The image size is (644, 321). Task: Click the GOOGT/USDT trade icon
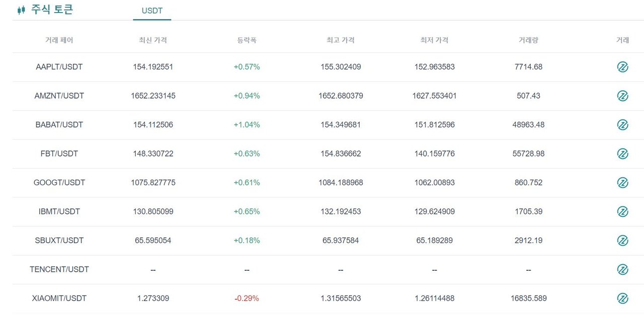[x=622, y=183]
